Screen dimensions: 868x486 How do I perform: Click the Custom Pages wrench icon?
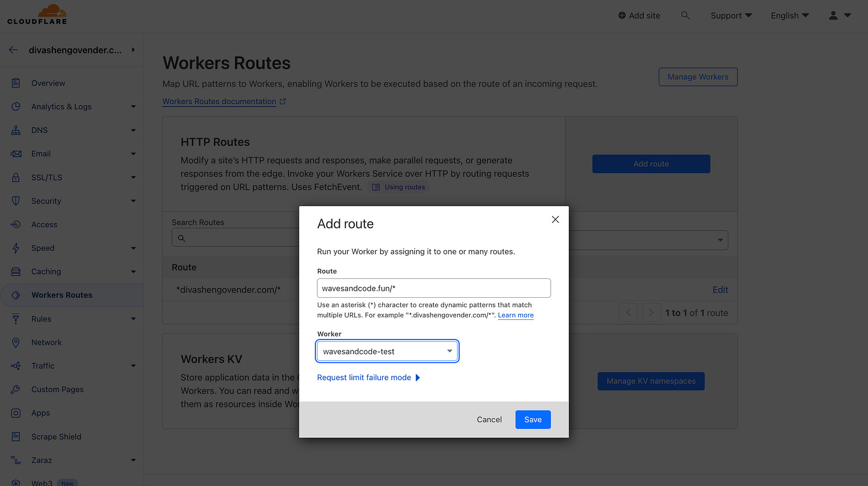16,390
